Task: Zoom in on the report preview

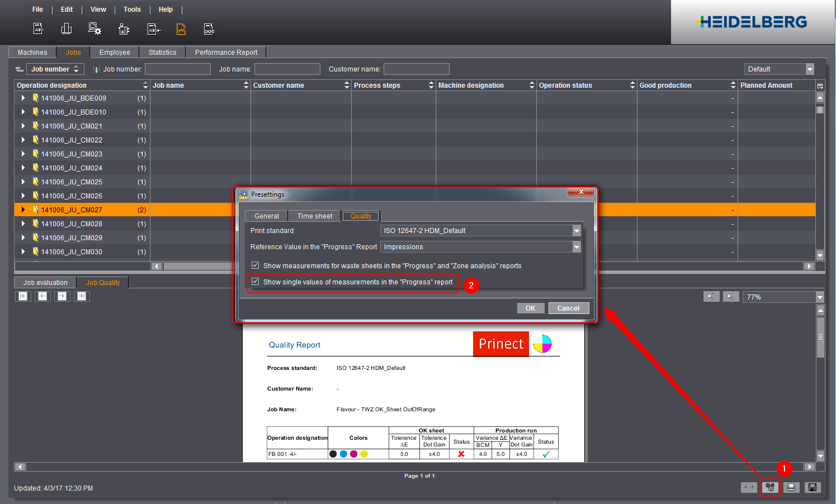Action: pyautogui.click(x=711, y=297)
